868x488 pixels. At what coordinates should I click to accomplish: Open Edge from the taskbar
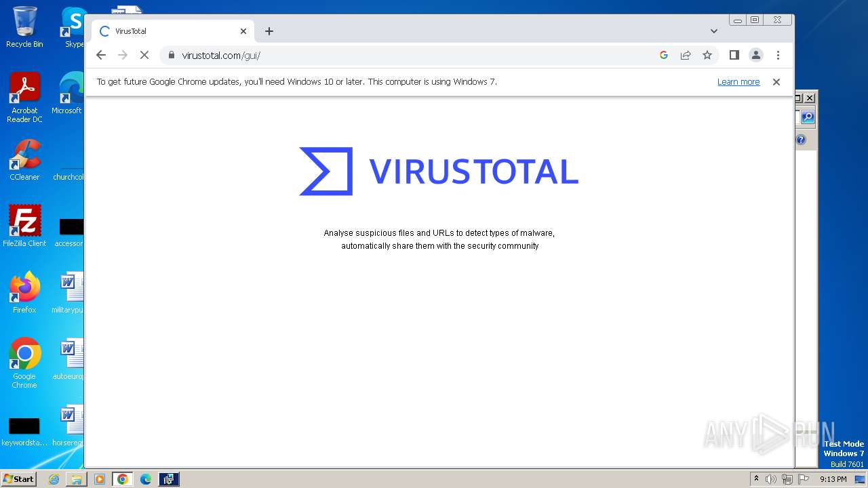point(146,479)
